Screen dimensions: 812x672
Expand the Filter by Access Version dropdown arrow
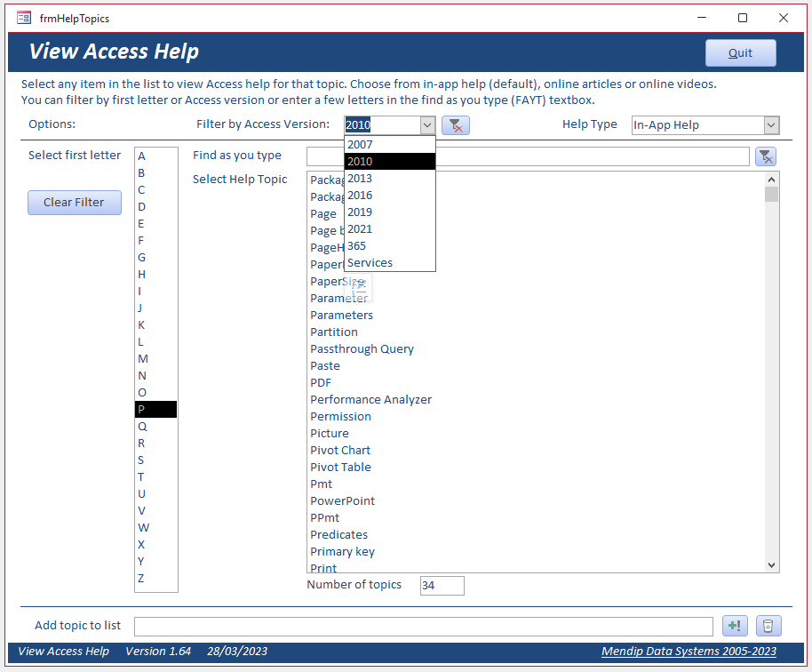tap(427, 124)
